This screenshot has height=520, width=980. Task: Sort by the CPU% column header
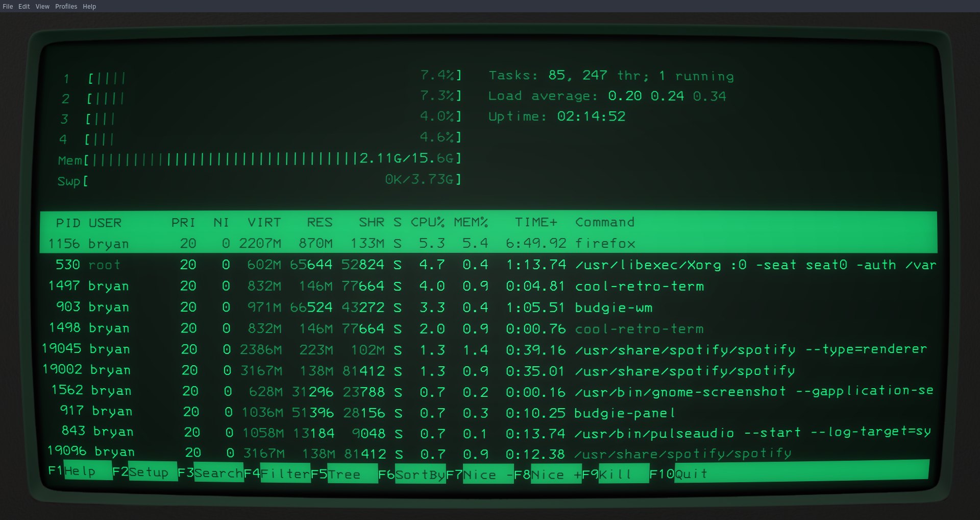(428, 222)
